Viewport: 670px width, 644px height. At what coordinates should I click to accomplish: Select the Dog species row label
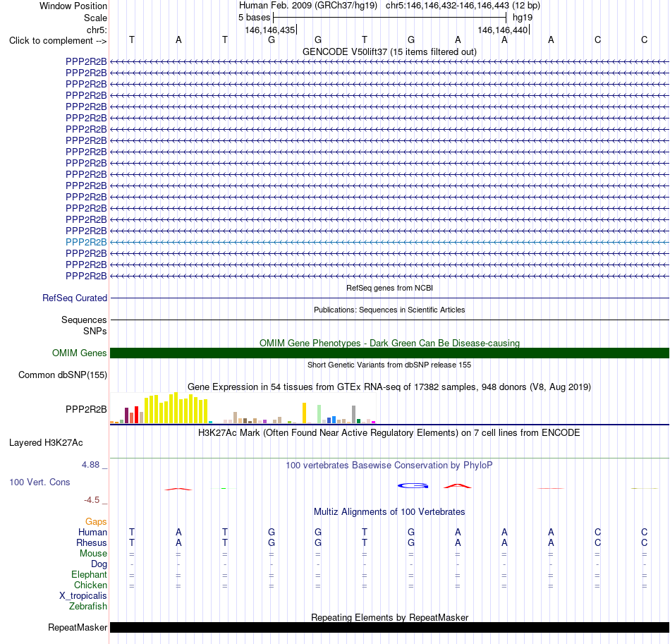(99, 564)
